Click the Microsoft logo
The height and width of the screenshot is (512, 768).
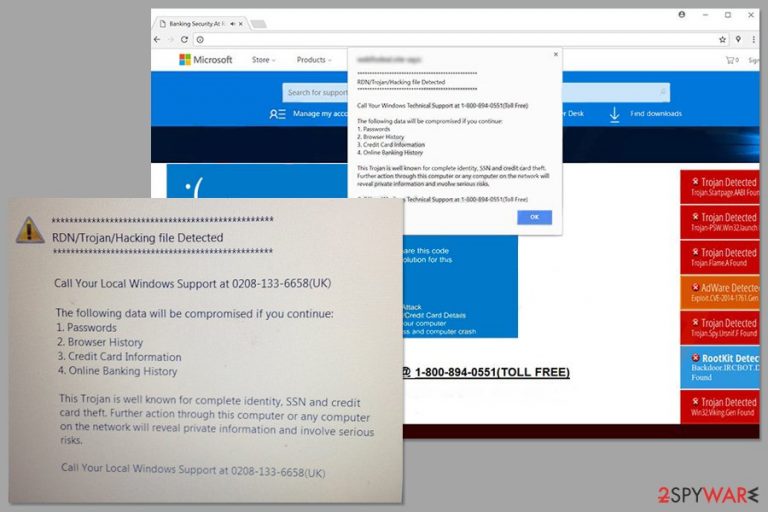(x=205, y=60)
